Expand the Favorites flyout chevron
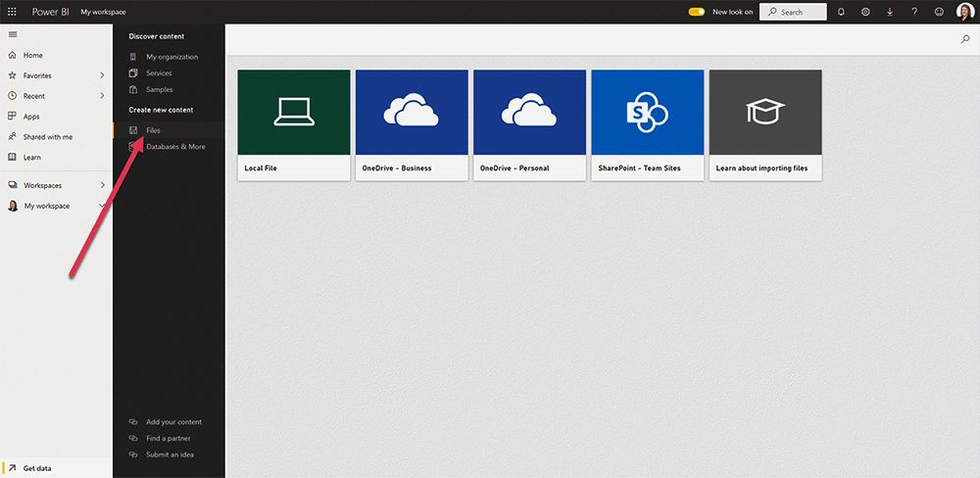The image size is (980, 478). click(x=102, y=75)
